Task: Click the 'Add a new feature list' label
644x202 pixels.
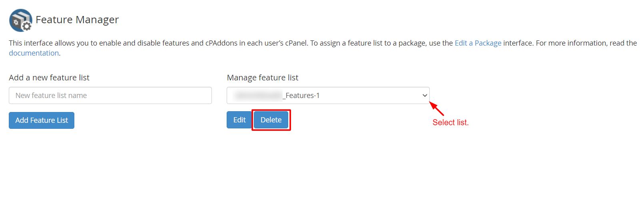Action: pos(49,78)
